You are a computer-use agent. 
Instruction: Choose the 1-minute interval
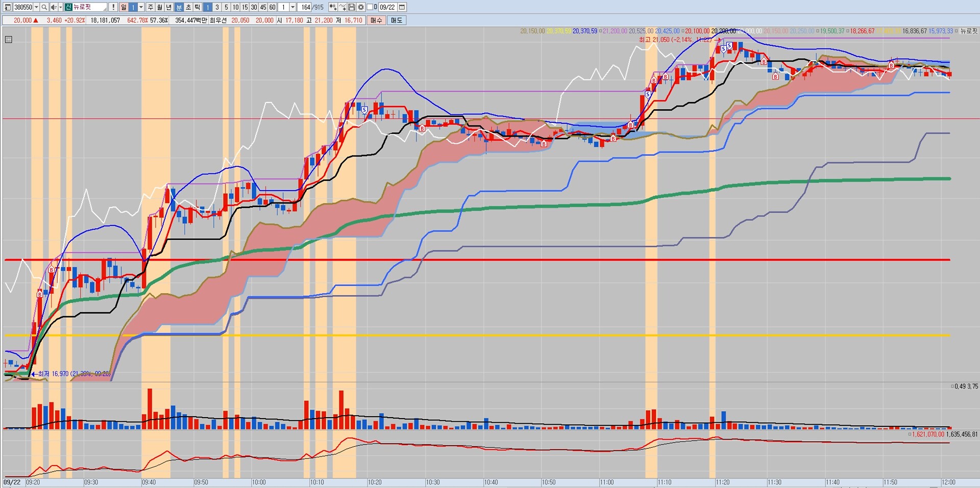click(208, 7)
